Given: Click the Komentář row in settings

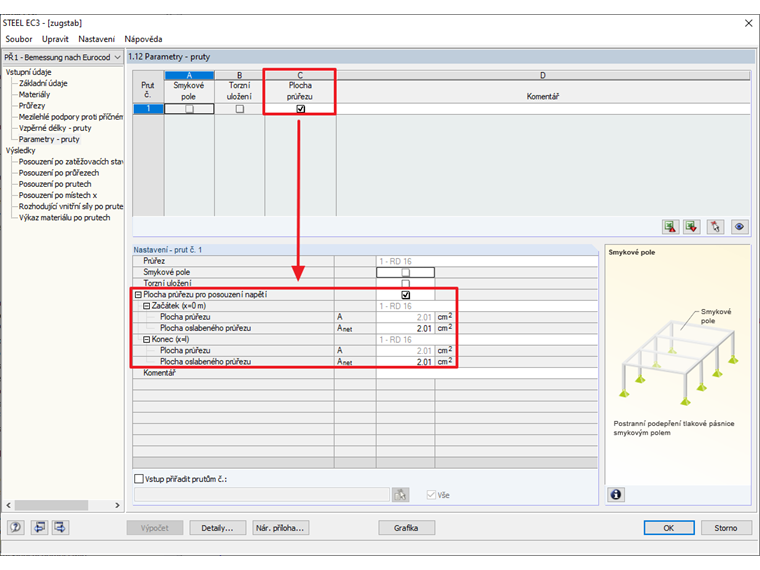Looking at the screenshot, I should point(365,373).
